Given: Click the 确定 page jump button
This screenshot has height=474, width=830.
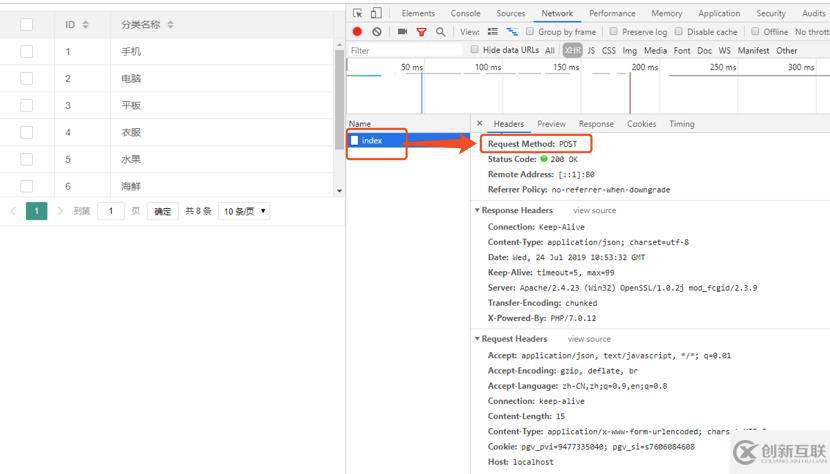Looking at the screenshot, I should [163, 211].
